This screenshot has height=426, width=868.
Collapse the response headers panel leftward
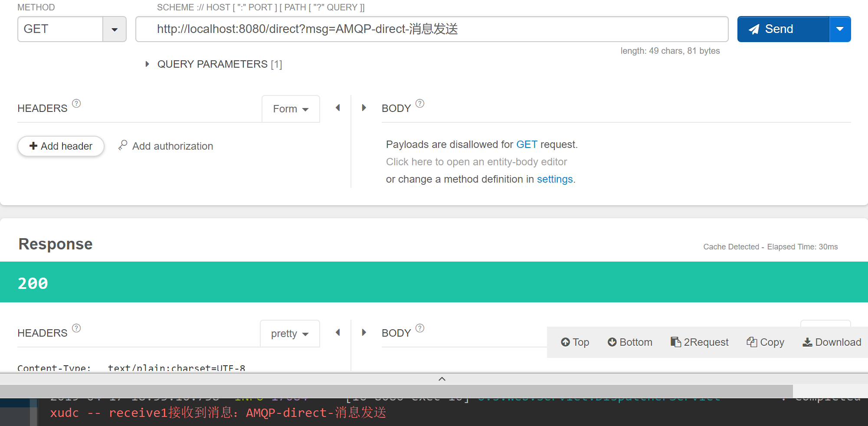[337, 332]
